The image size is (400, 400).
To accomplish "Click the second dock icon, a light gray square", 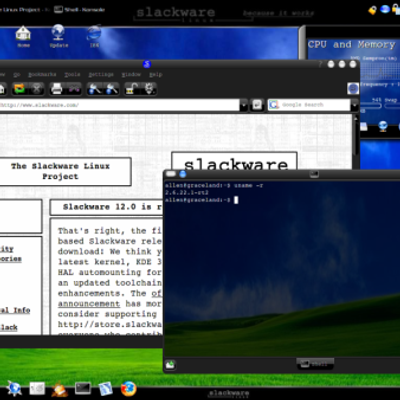I will [x=37, y=388].
